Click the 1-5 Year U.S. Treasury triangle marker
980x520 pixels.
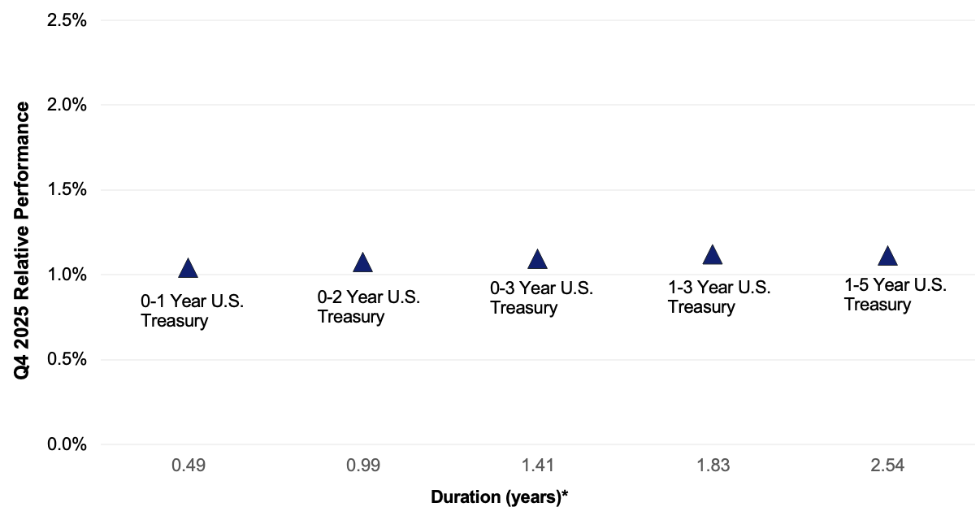[887, 257]
